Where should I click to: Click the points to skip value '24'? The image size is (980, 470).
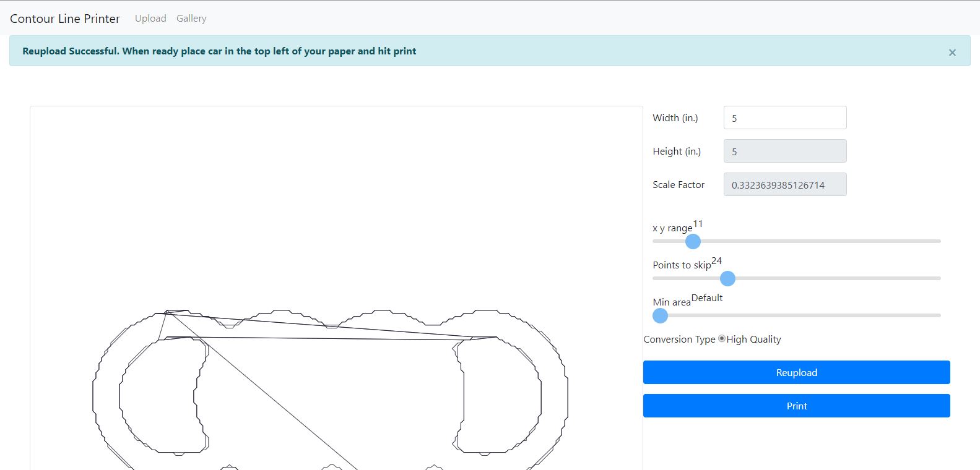(717, 260)
